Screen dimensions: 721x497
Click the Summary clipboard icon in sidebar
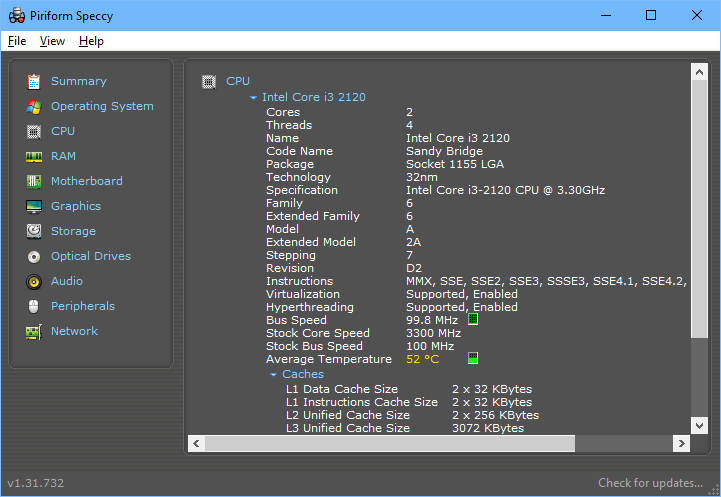(x=34, y=81)
